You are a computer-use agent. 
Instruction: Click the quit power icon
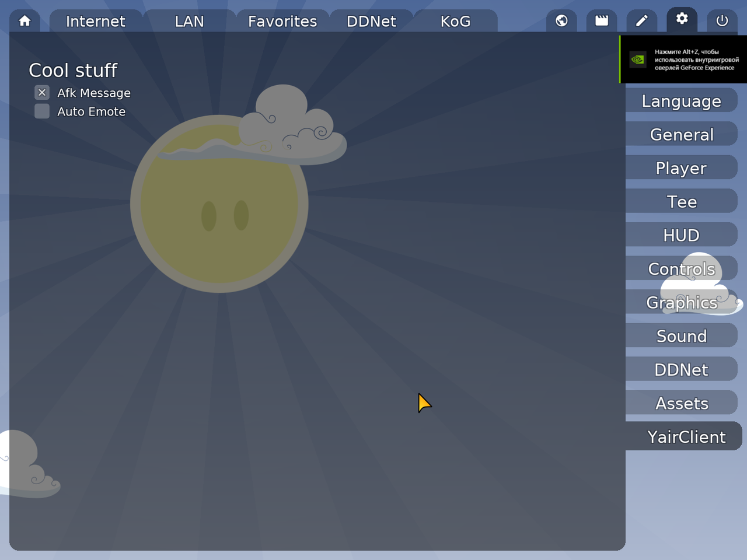pos(722,21)
